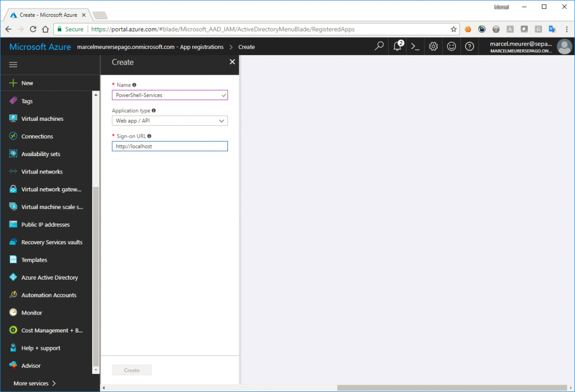Close the Create - Microsoft Azure browser tab
Screen dimensions: 575x392
point(84,15)
